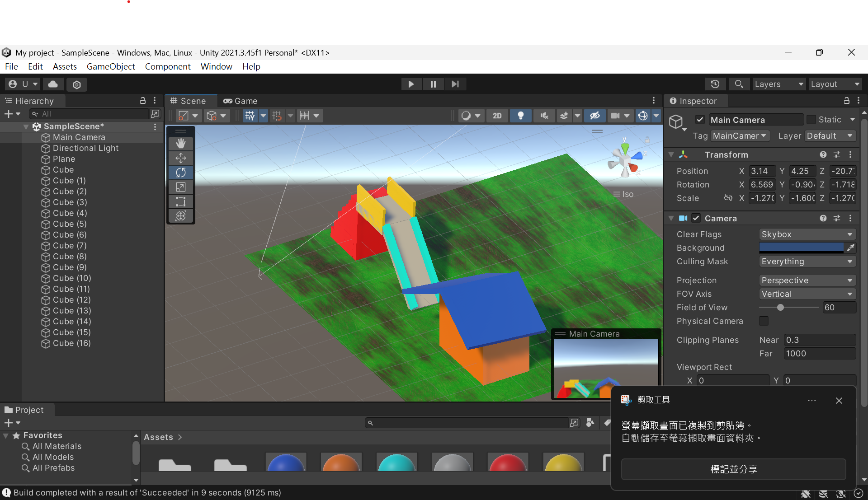Click the Play button
868x500 pixels.
(x=411, y=84)
